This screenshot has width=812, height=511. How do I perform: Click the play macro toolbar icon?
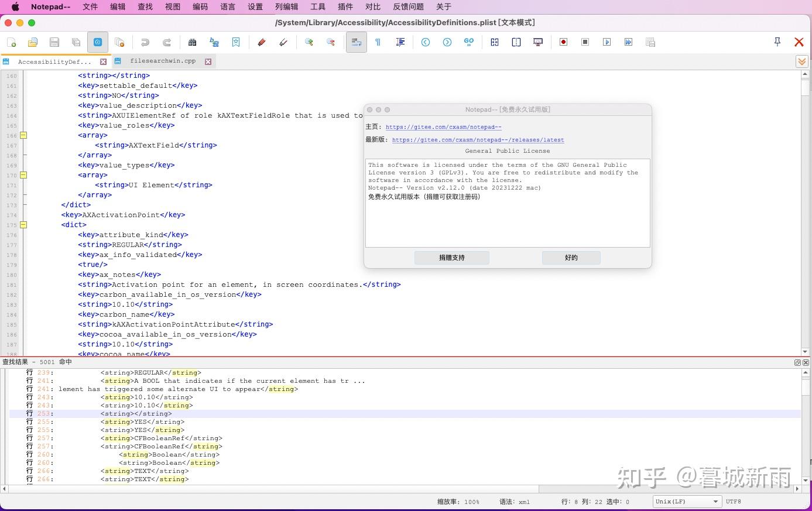607,42
